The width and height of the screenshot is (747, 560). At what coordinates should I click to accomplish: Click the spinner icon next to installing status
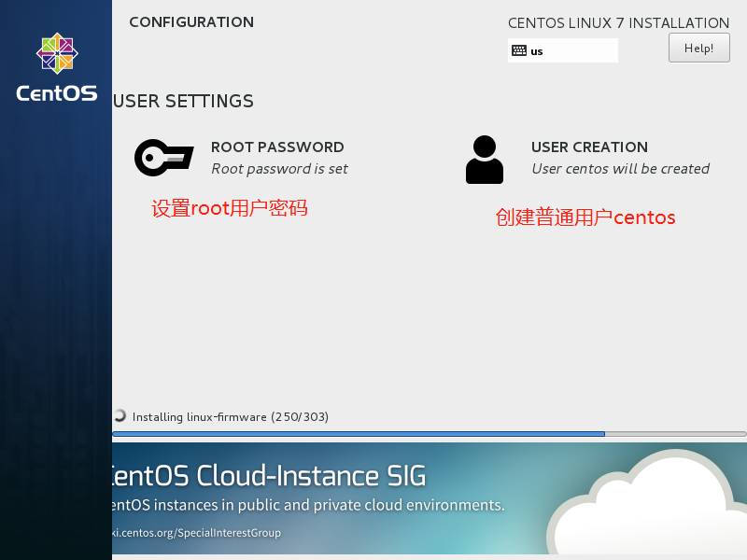[x=120, y=416]
